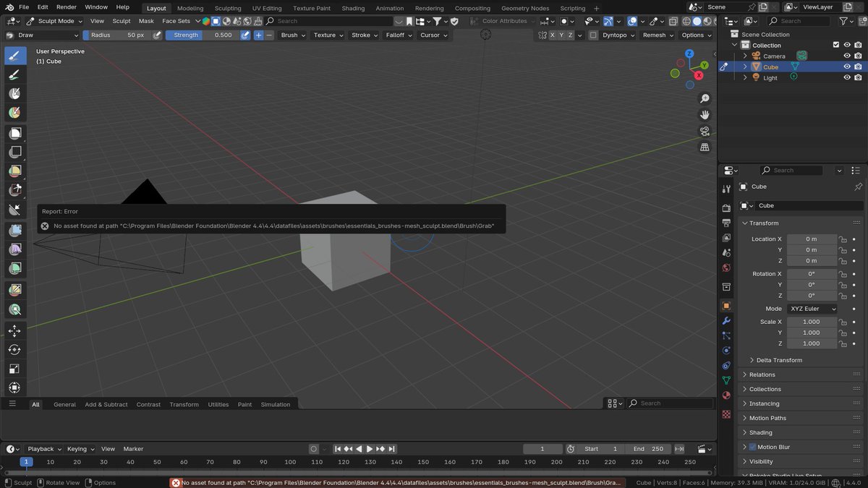Toggle the Dyntopo checkbox
Viewport: 868px width, 488px height.
pos(594,35)
